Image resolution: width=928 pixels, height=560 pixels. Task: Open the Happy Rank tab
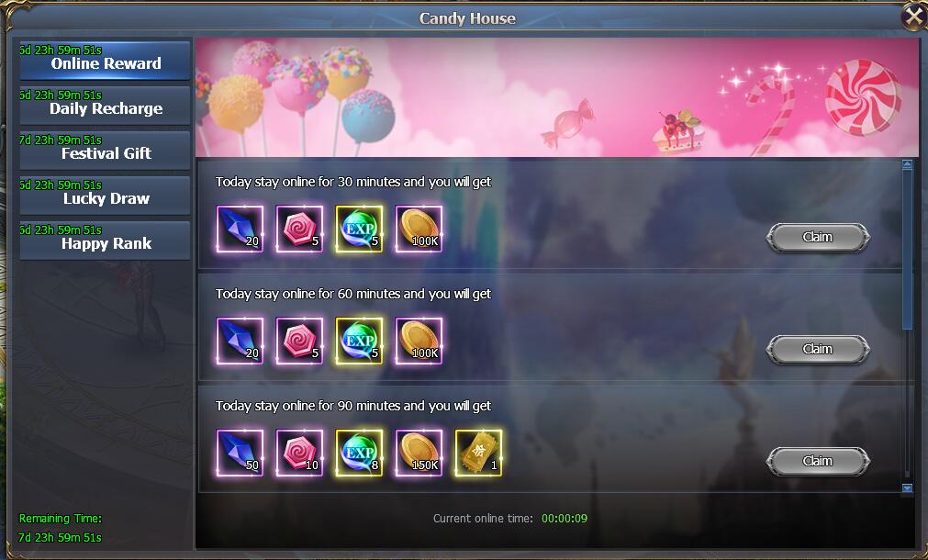(105, 241)
